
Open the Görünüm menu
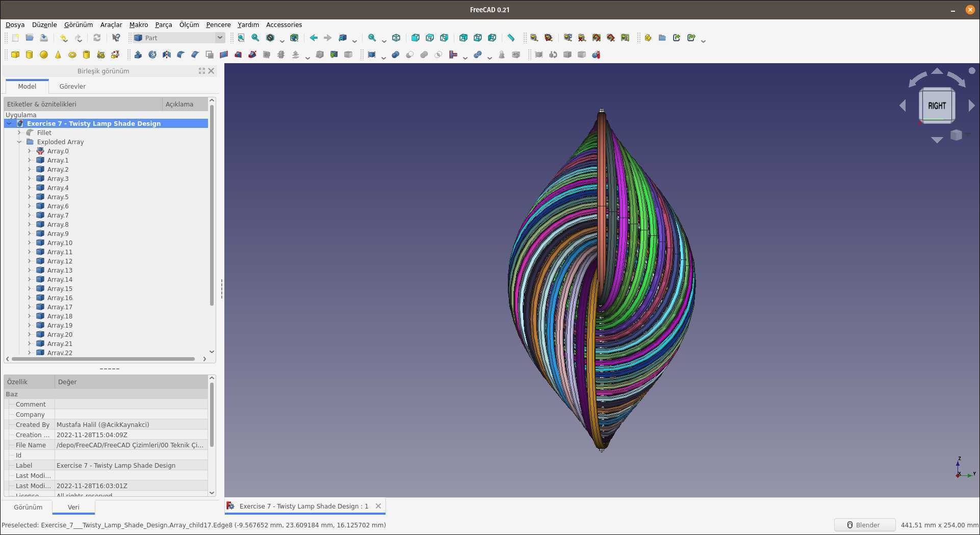tap(79, 24)
